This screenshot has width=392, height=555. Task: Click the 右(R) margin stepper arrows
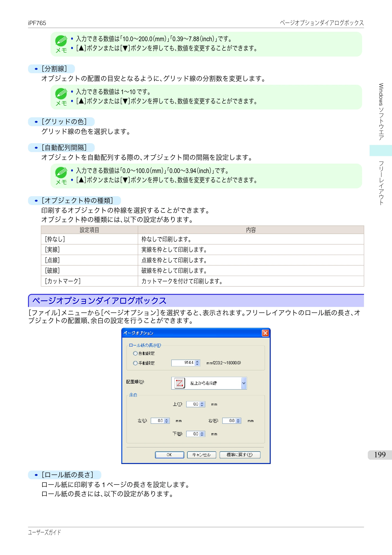pos(238,421)
